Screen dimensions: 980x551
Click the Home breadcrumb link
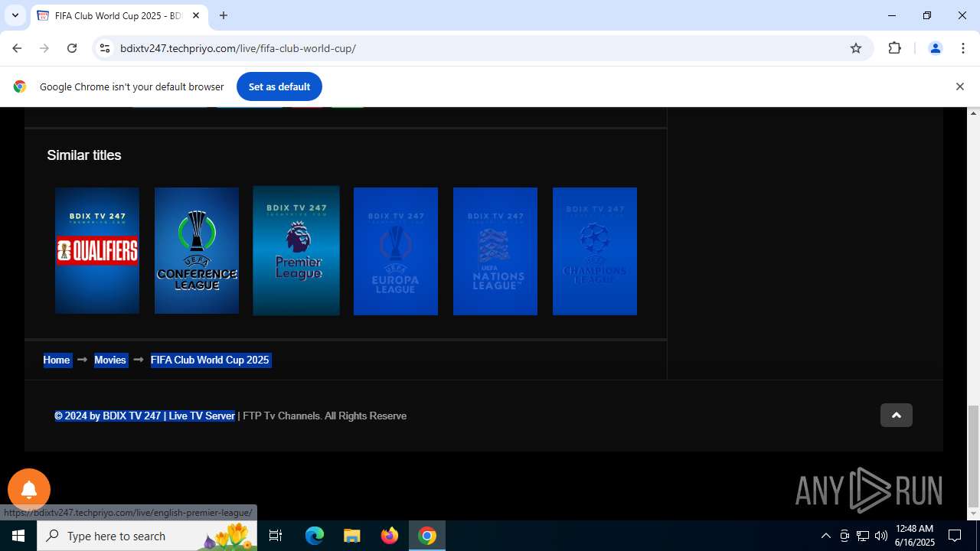57,360
